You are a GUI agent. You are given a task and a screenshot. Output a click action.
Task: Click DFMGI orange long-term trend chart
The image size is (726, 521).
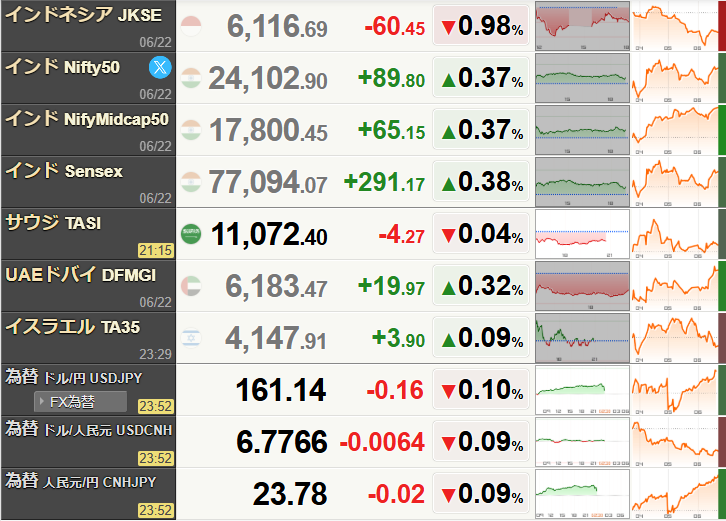tap(675, 286)
